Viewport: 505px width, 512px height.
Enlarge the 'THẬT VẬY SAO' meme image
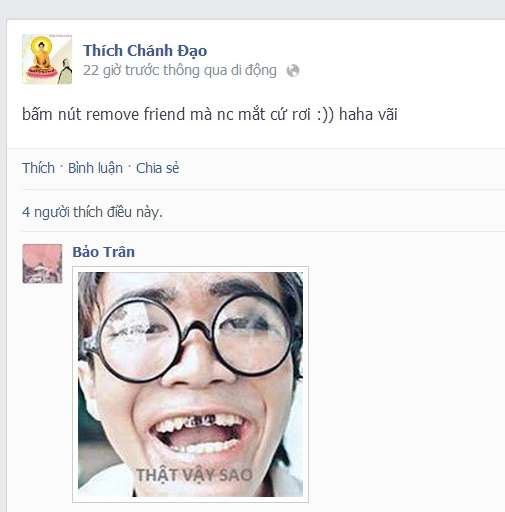tap(190, 384)
